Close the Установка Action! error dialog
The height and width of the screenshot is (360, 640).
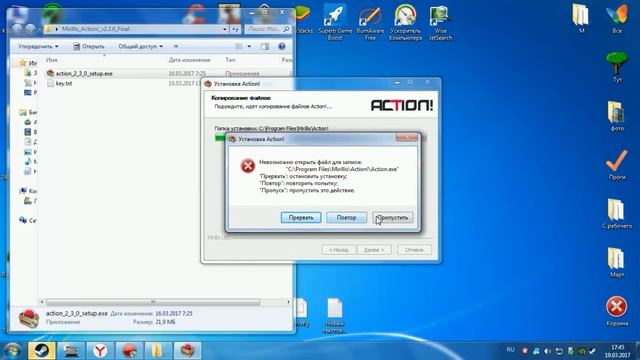click(x=407, y=138)
